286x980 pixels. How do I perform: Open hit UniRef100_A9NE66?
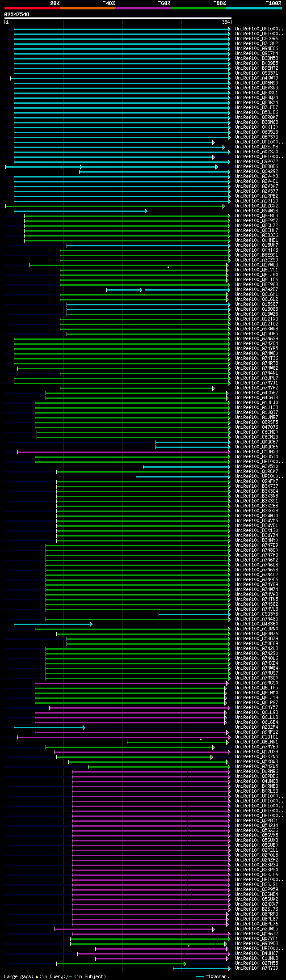[257, 49]
